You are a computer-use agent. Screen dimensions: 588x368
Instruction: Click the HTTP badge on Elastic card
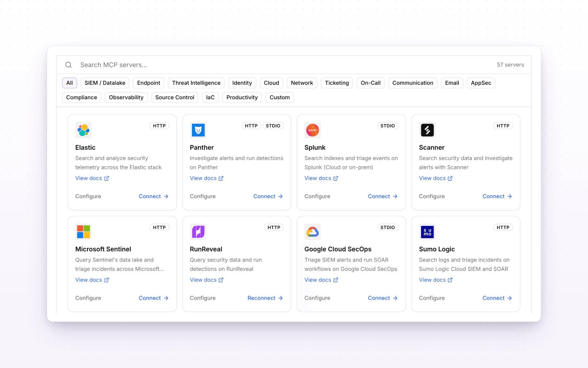click(x=159, y=126)
